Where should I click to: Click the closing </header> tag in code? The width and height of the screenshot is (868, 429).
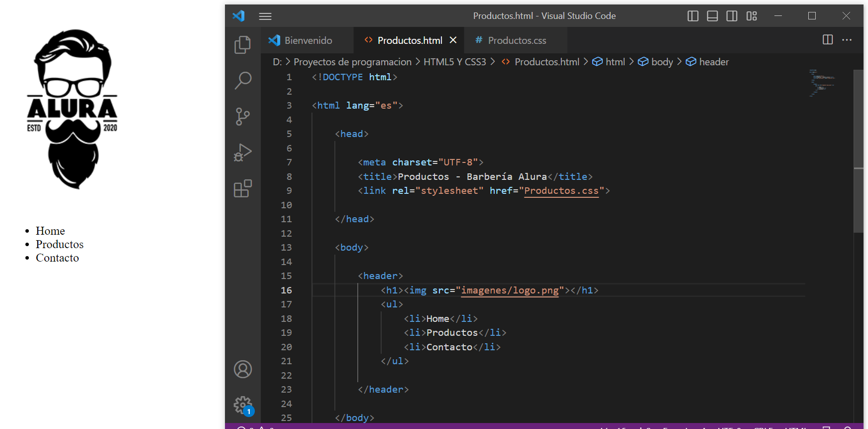pos(383,390)
